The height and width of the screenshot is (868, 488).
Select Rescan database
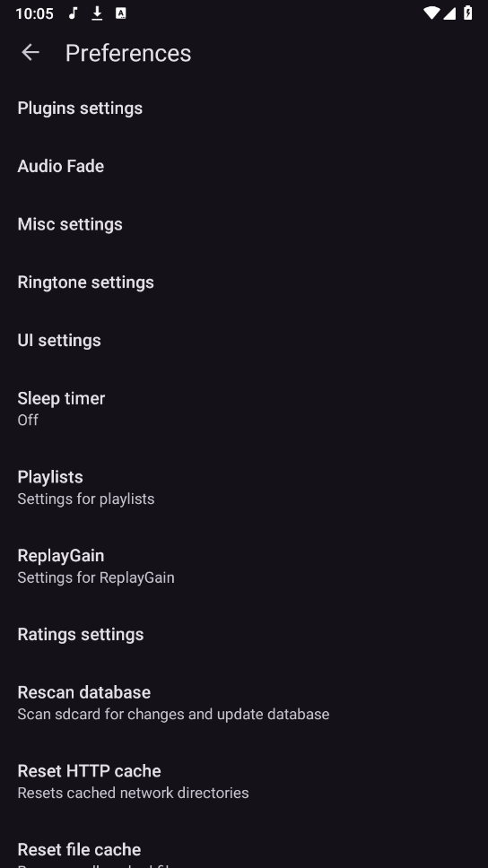(244, 702)
